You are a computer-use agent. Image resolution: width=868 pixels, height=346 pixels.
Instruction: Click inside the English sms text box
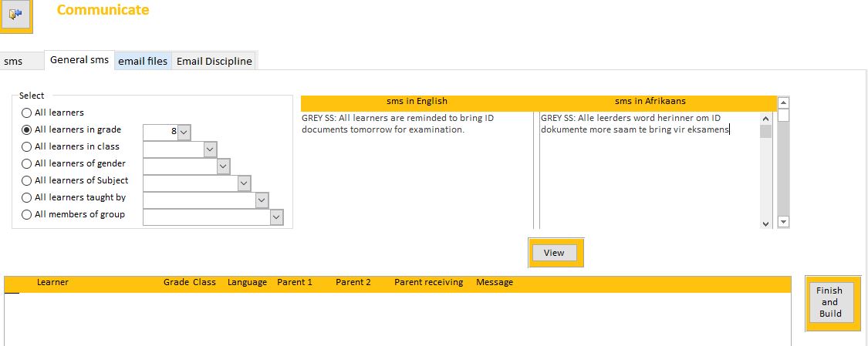(x=416, y=170)
